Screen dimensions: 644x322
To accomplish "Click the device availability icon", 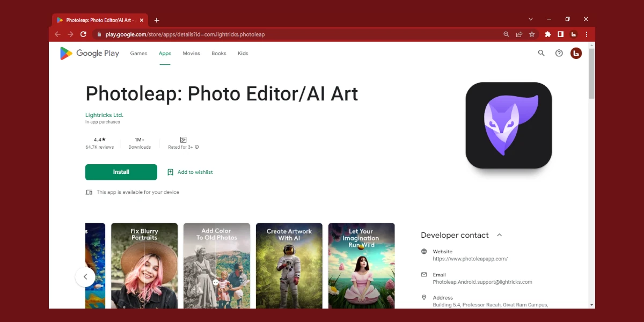I will tap(89, 192).
